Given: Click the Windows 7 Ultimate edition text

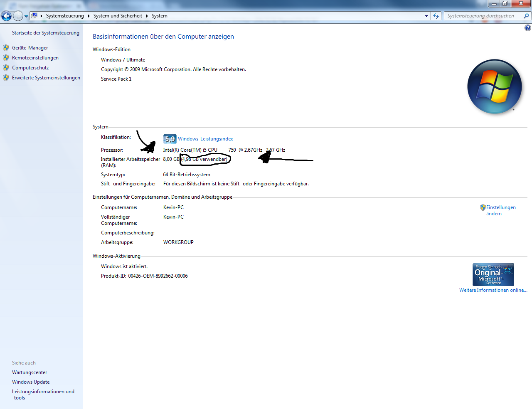Looking at the screenshot, I should 123,60.
